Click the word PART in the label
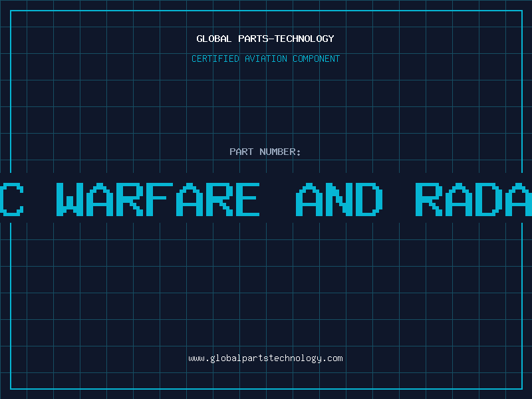532x399 pixels. (x=241, y=152)
